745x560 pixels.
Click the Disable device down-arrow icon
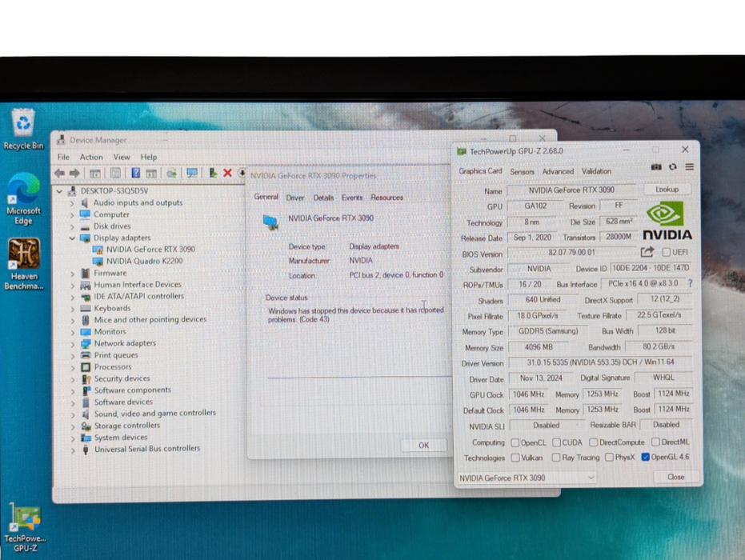(x=242, y=173)
